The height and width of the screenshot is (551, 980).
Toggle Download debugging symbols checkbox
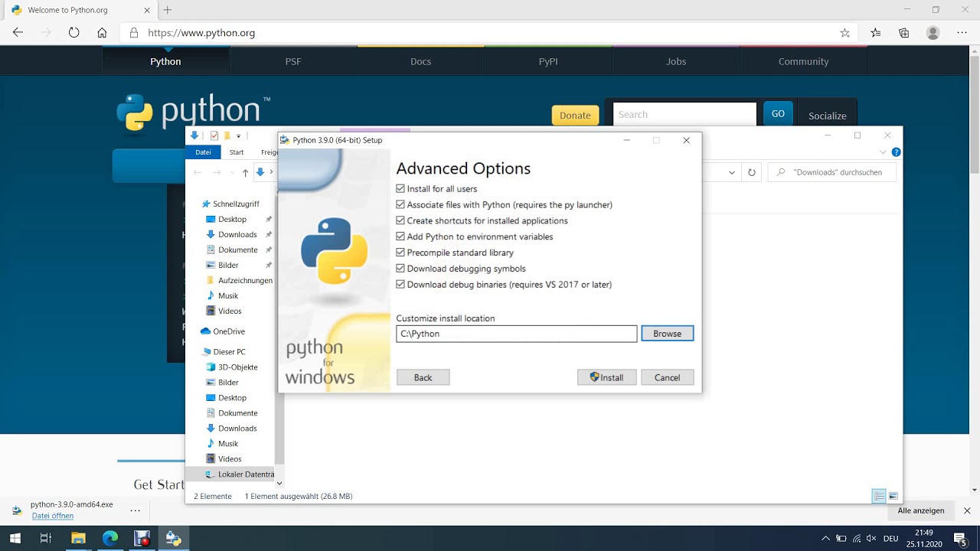pos(400,269)
